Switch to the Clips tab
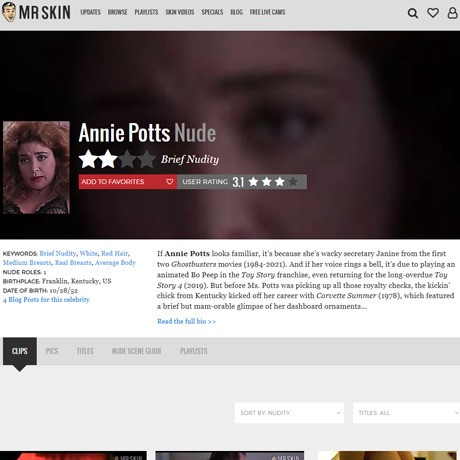Screen dimensions: 460x460 coord(20,351)
